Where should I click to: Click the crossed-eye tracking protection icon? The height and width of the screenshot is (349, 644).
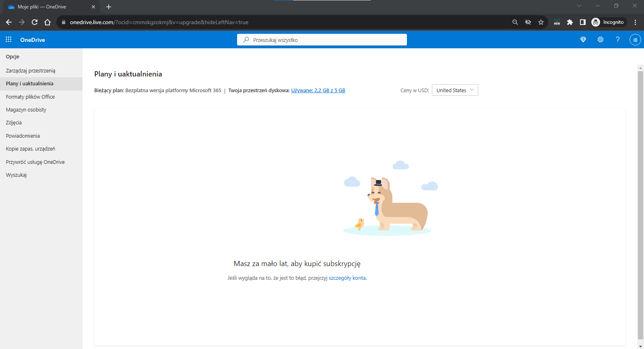click(x=528, y=22)
